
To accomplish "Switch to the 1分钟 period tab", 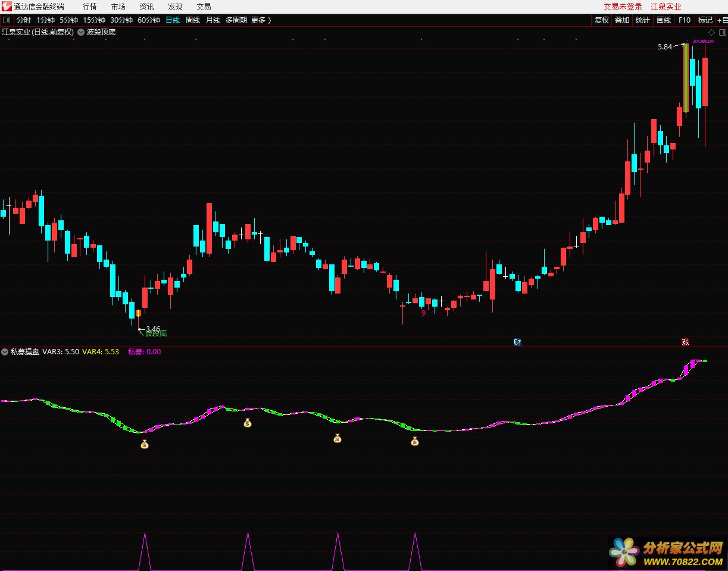I will click(x=45, y=20).
